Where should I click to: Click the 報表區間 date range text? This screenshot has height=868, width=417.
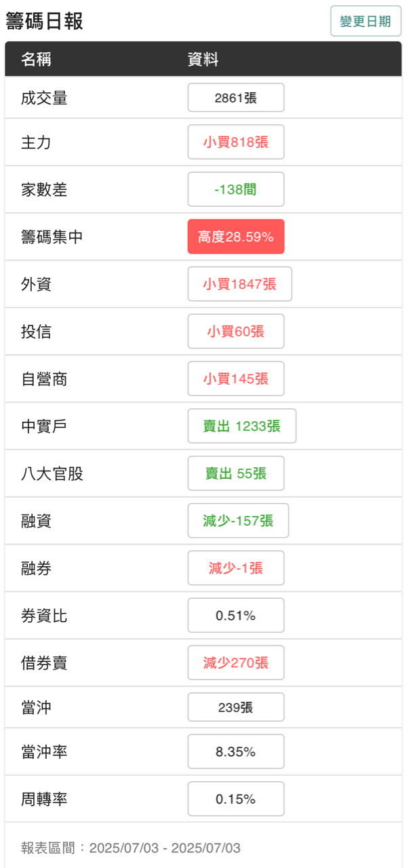click(x=131, y=848)
